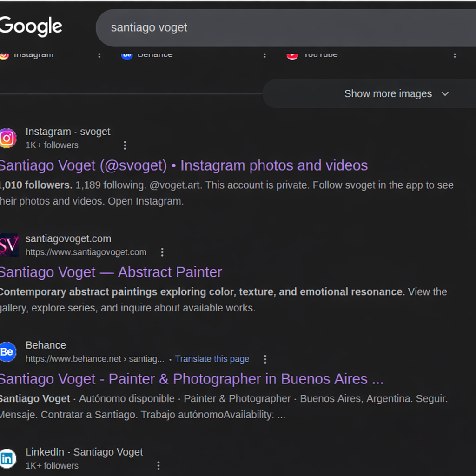Click the Translate this page link

[x=212, y=359]
